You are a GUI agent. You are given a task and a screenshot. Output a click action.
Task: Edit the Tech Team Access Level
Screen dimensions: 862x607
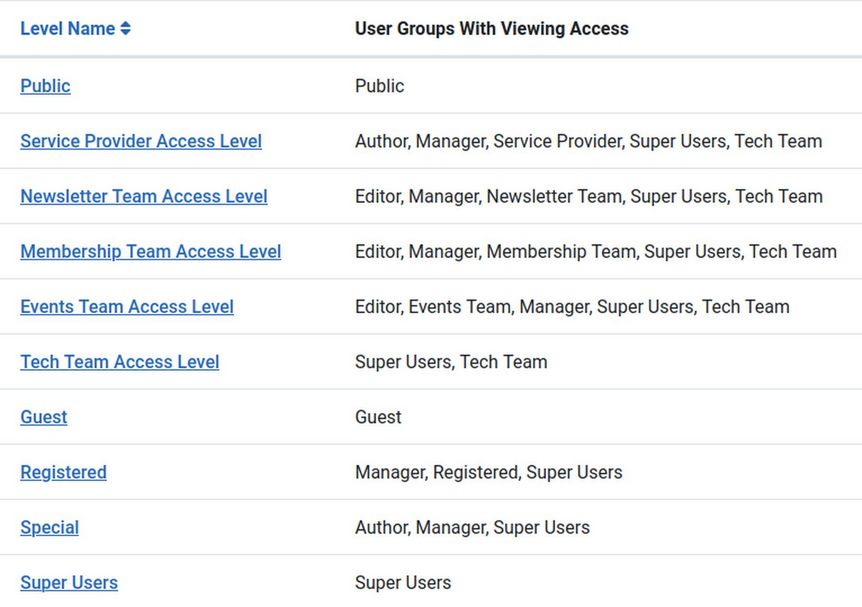click(x=120, y=362)
